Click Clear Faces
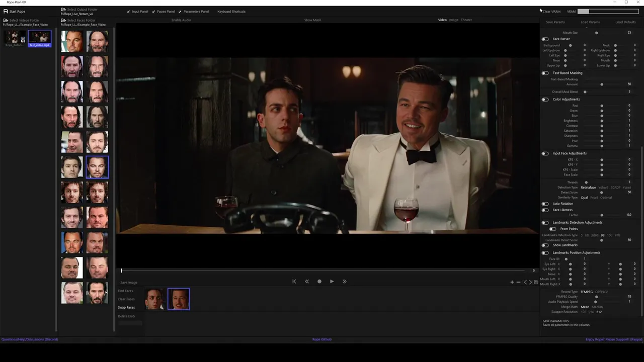The height and width of the screenshot is (362, 644). click(126, 299)
